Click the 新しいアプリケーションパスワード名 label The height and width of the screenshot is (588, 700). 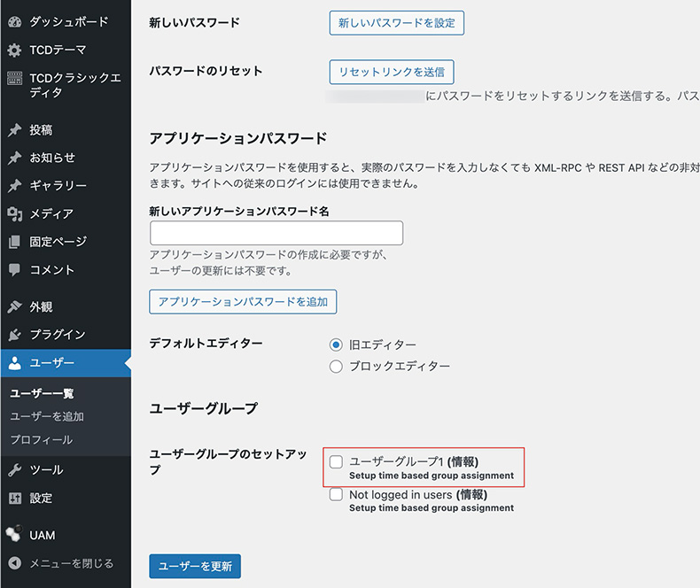pos(239,211)
